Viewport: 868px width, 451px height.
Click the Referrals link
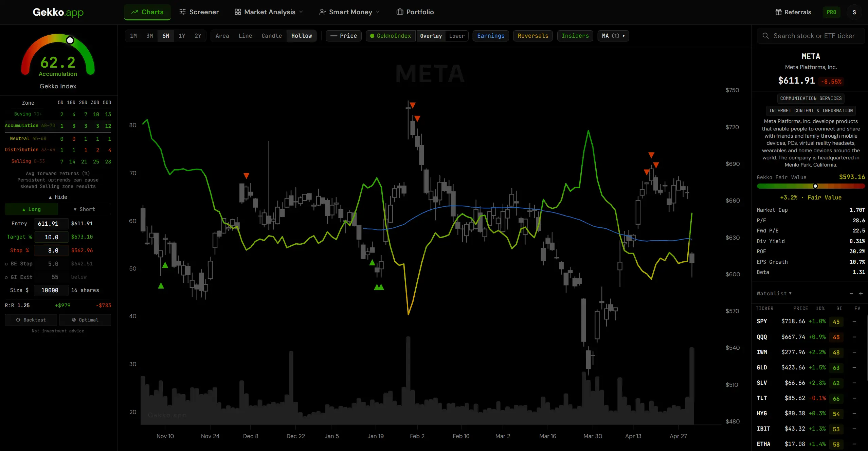pos(793,12)
